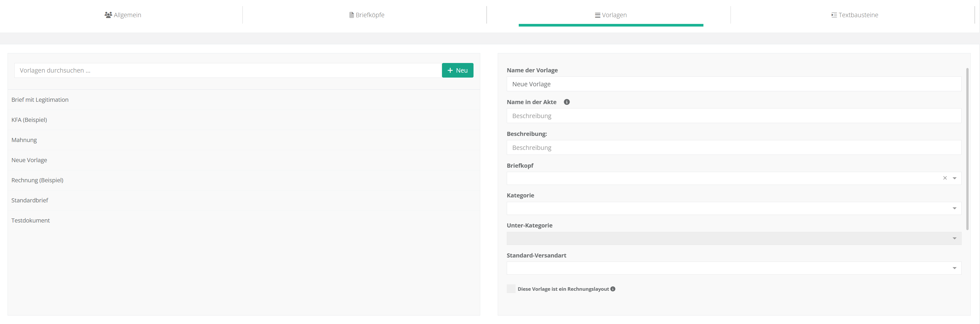Click the green Neu button
Screen dimensions: 980x324
457,70
